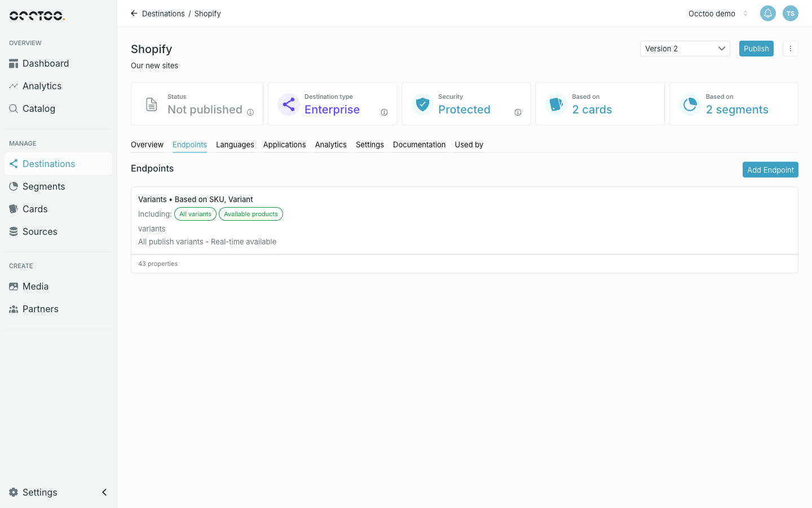Click the 43 properties footer text
Viewport: 812px width, 508px height.
[158, 264]
